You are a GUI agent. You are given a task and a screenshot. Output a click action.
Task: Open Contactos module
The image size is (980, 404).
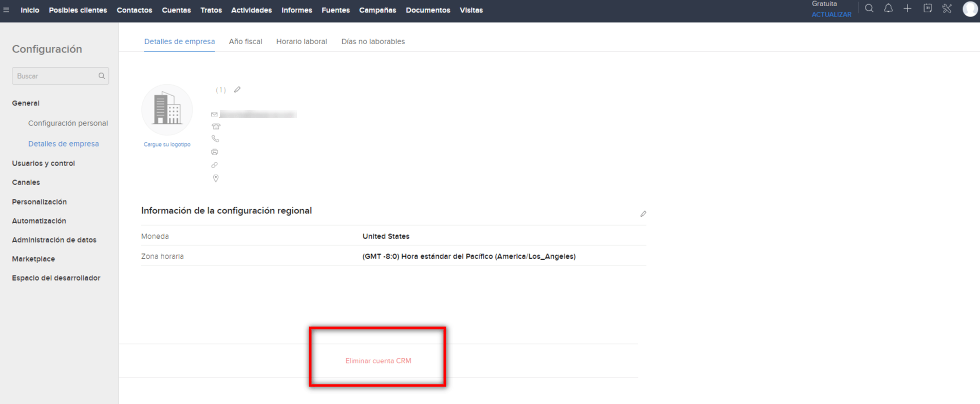coord(135,10)
